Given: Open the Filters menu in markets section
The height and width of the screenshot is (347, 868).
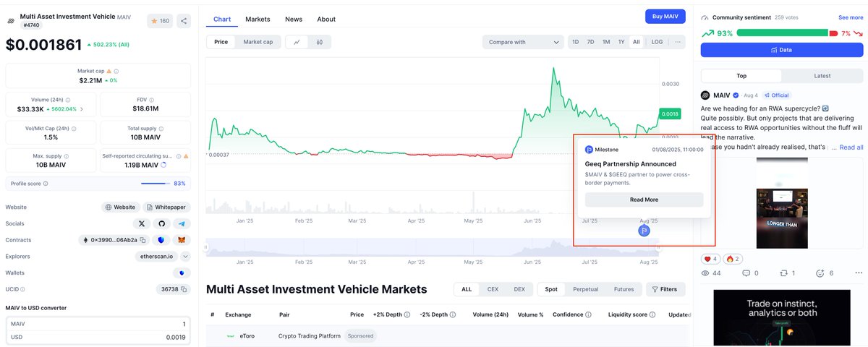Looking at the screenshot, I should 665,289.
